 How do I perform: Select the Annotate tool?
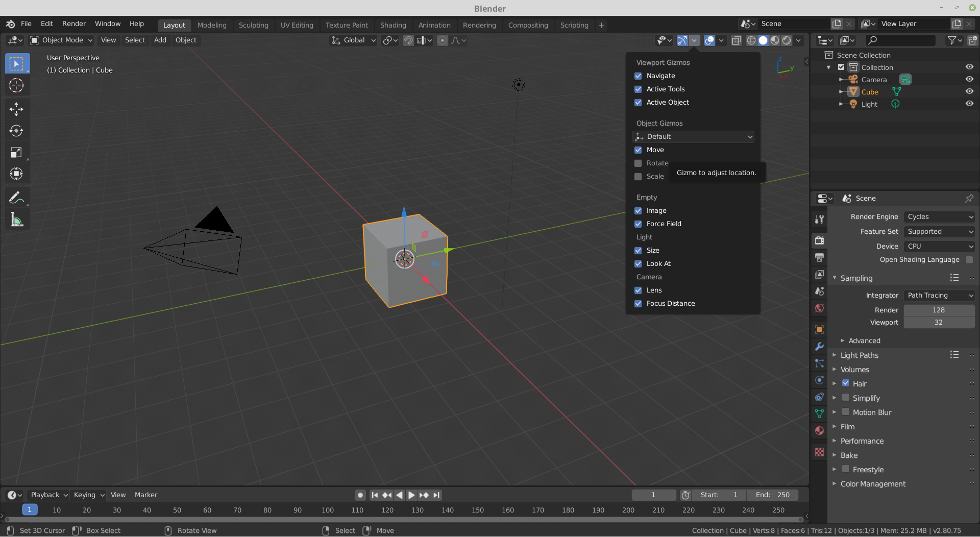16,198
